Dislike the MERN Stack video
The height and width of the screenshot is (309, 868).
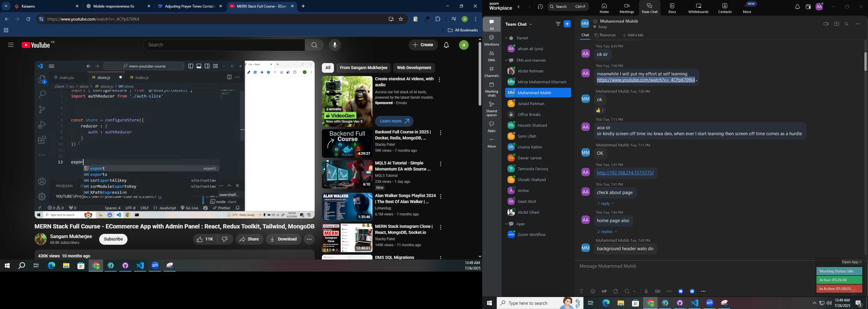225,239
